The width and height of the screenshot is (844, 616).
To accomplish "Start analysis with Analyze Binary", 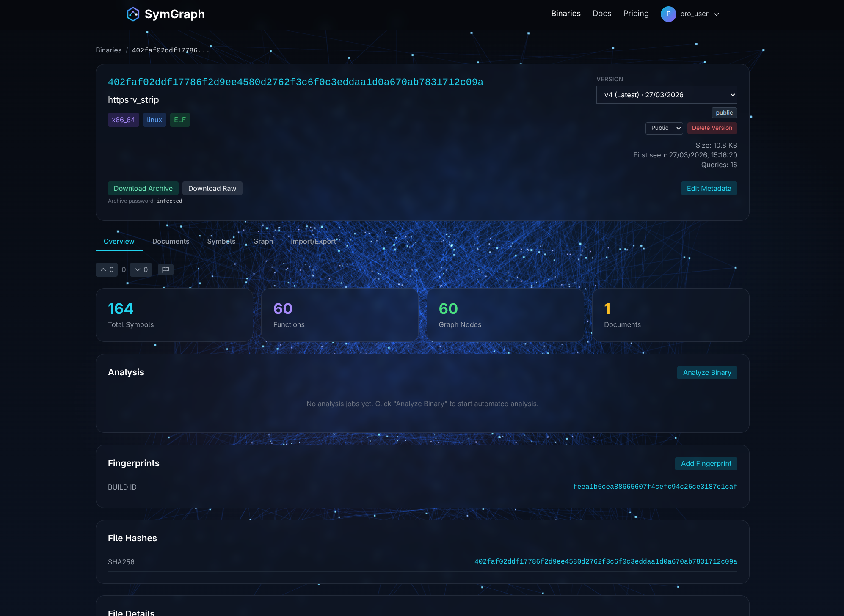I will click(706, 372).
